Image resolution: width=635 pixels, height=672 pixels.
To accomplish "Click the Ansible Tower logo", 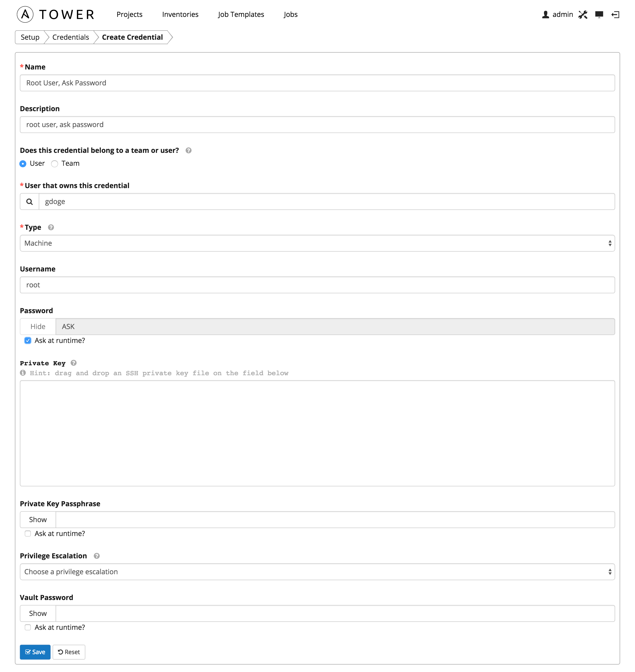I will coord(56,15).
